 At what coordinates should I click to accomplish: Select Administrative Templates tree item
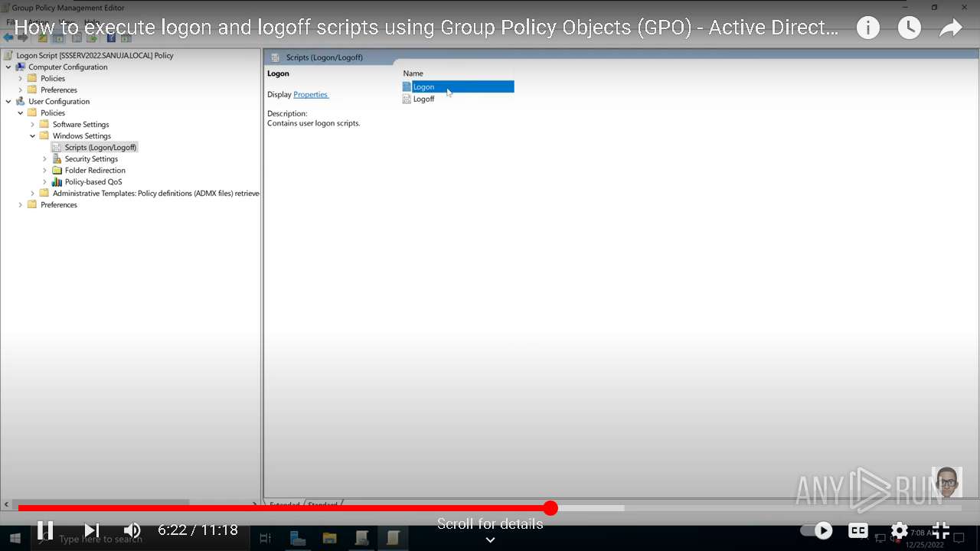pos(156,194)
